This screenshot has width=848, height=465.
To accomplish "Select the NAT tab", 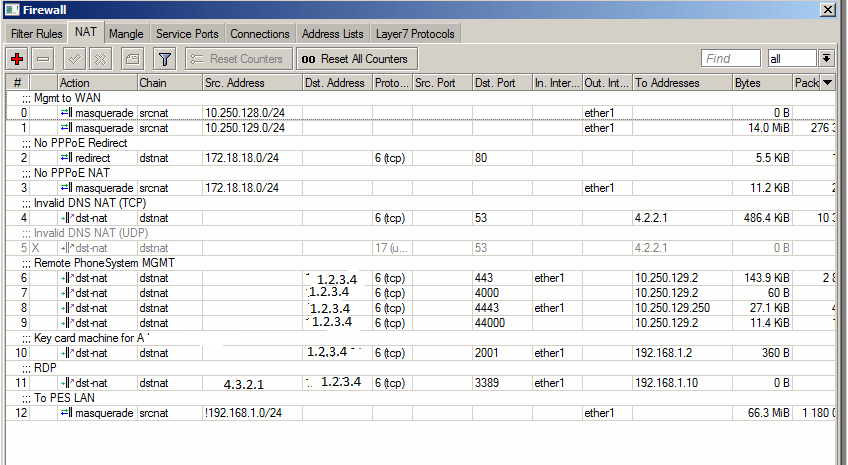I will click(86, 32).
